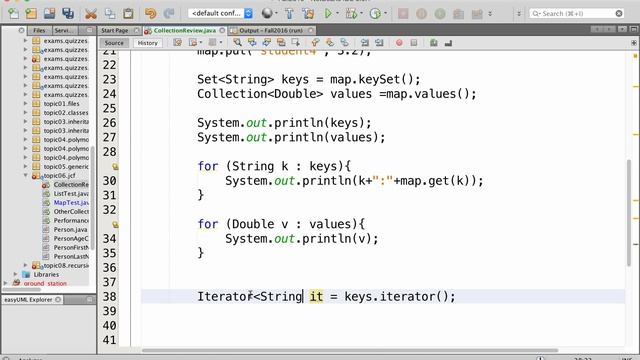Toggle the History view button
This screenshot has width=640, height=360.
click(148, 43)
